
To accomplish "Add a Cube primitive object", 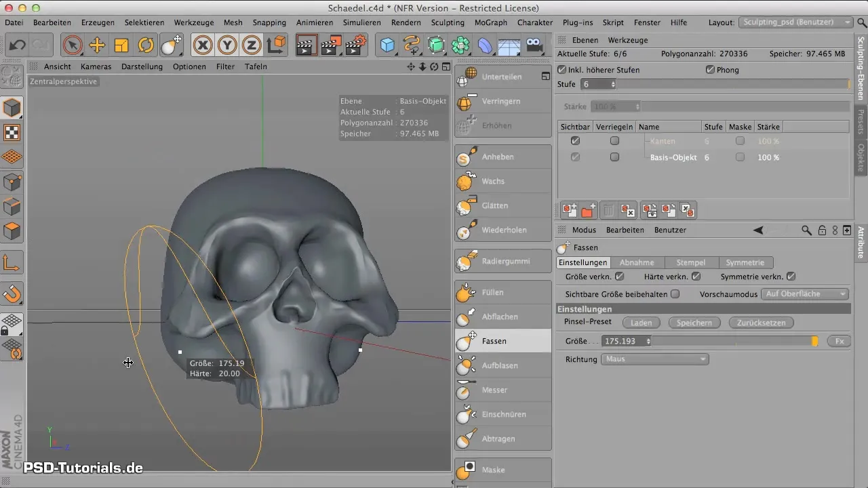I will (x=387, y=46).
